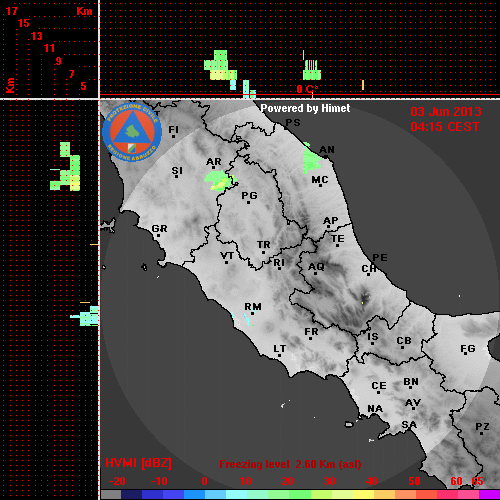Click the 'HVMI [dBZ]' label
The height and width of the screenshot is (500, 500).
pos(138,463)
